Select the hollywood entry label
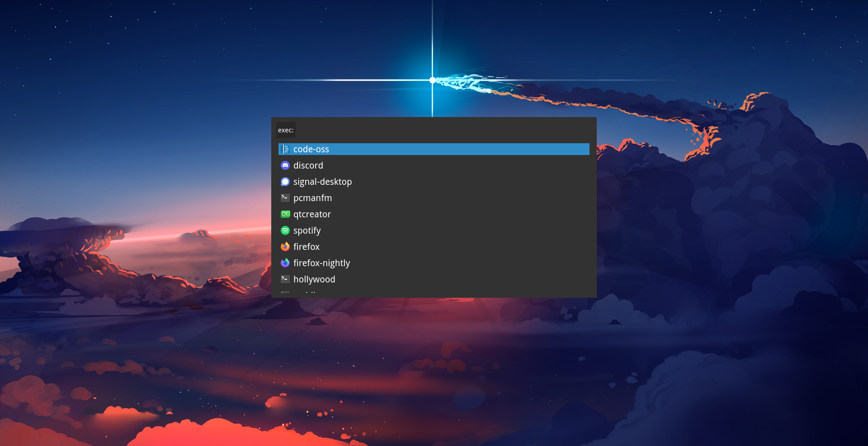Image resolution: width=868 pixels, height=446 pixels. coord(314,279)
